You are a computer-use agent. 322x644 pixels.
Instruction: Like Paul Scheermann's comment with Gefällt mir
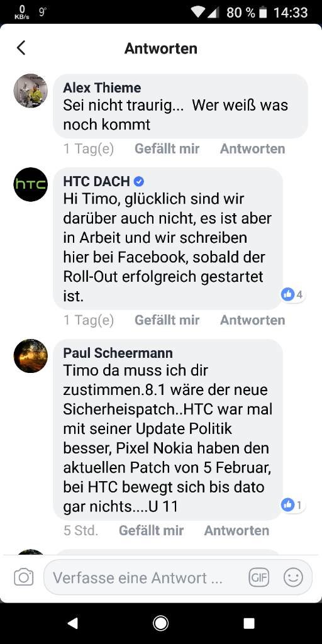point(151,531)
